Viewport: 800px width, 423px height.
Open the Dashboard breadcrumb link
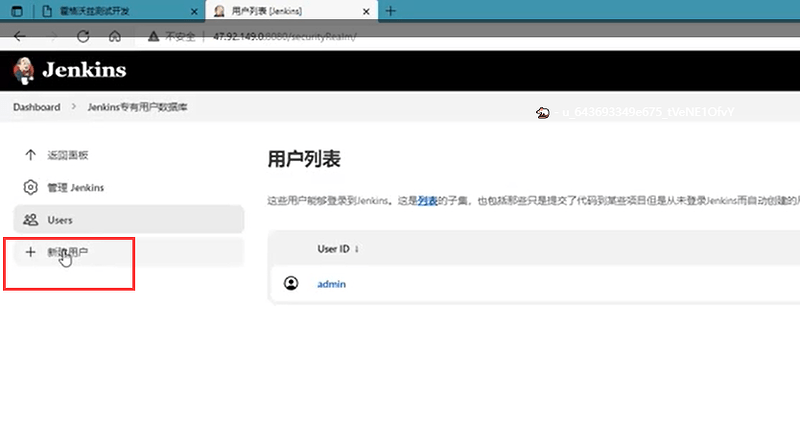coord(37,107)
